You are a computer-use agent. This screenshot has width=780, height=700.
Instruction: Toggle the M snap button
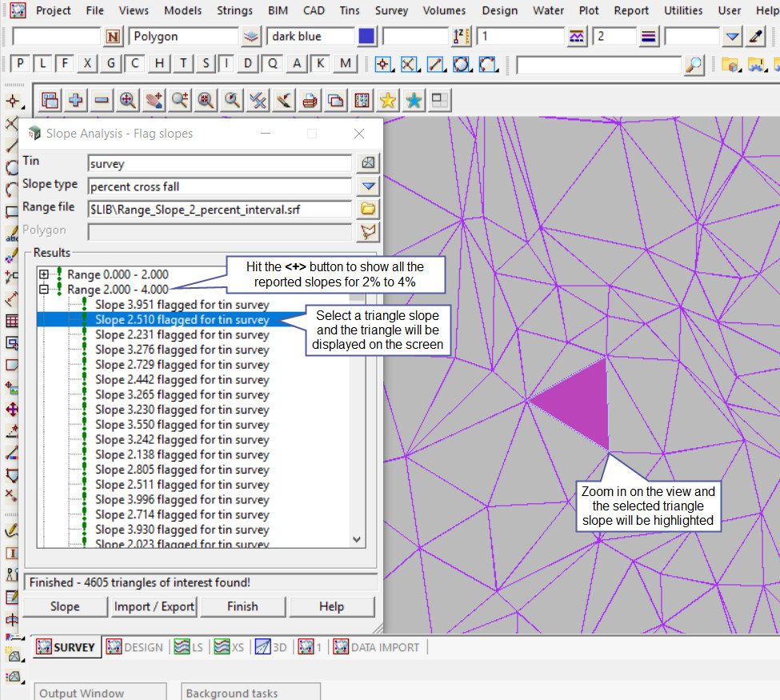coord(345,64)
